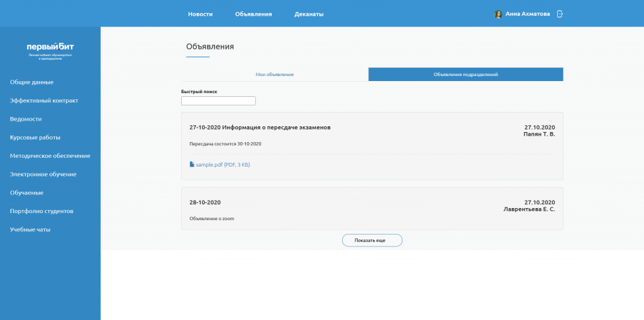Click the PDF file icon near sample.pdf
The width and height of the screenshot is (644, 320).
(x=192, y=164)
